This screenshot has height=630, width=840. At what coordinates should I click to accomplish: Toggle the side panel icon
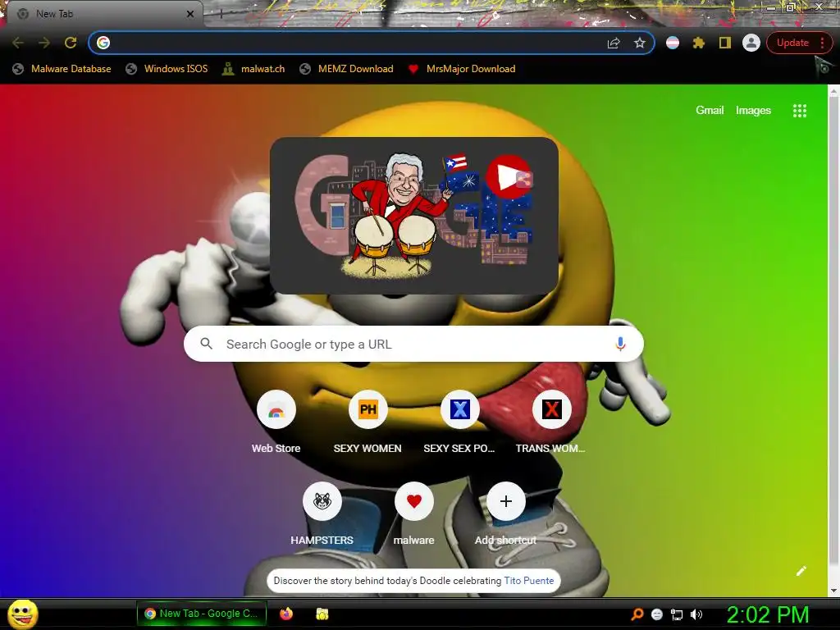point(725,43)
